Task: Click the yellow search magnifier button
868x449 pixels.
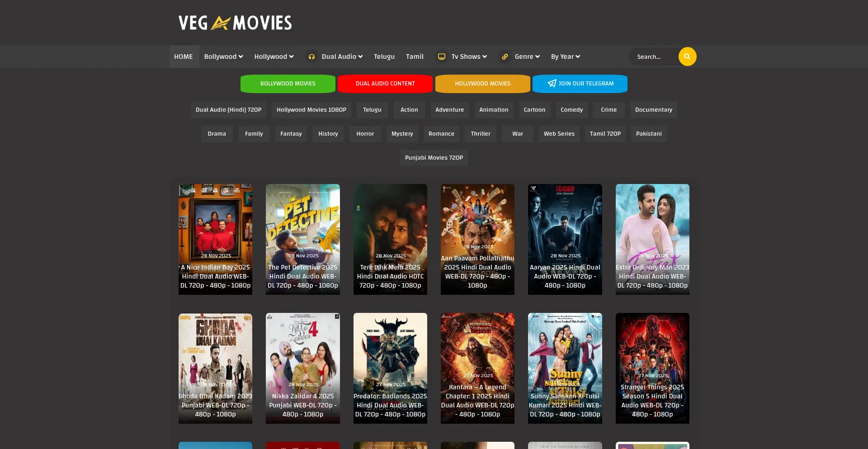Action: click(x=687, y=57)
